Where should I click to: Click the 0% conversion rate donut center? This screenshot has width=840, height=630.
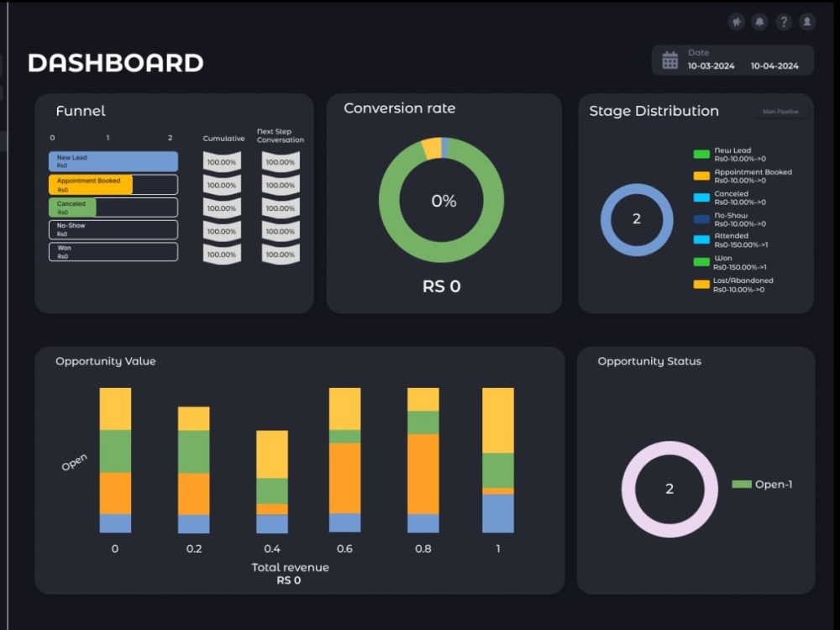(x=444, y=201)
